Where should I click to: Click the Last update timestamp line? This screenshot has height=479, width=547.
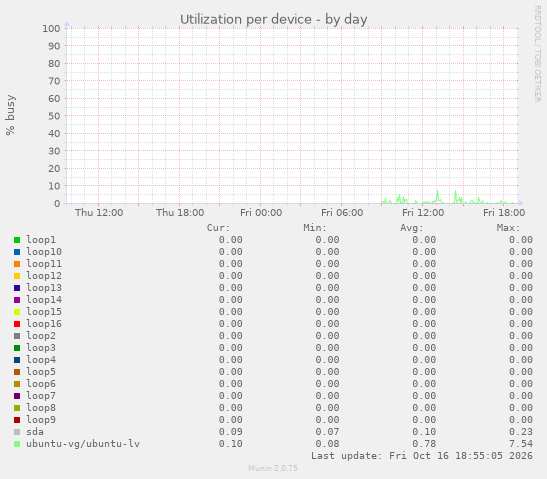[x=422, y=456]
